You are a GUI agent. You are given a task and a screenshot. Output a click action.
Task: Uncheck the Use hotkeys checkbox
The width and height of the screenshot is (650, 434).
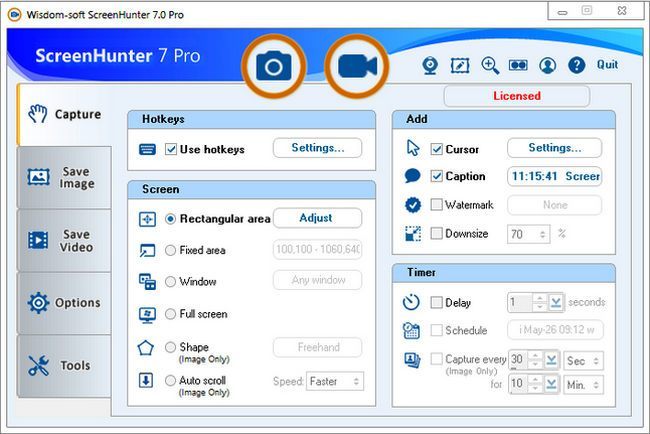point(171,149)
